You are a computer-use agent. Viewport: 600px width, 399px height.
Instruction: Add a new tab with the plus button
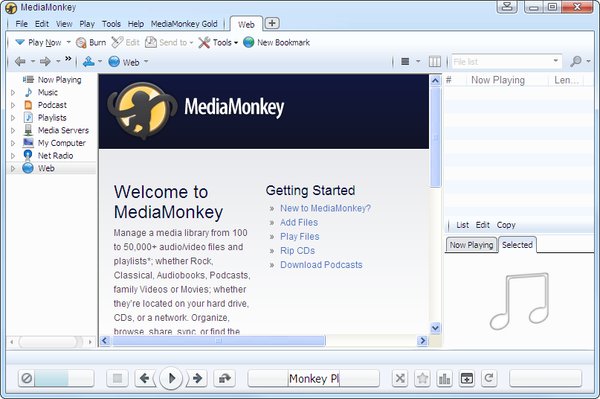[272, 23]
